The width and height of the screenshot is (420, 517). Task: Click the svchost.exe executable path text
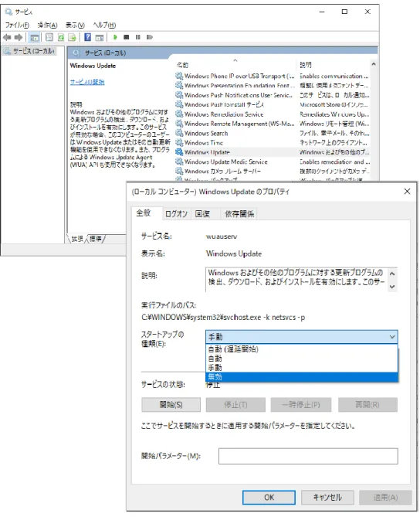[x=223, y=318]
